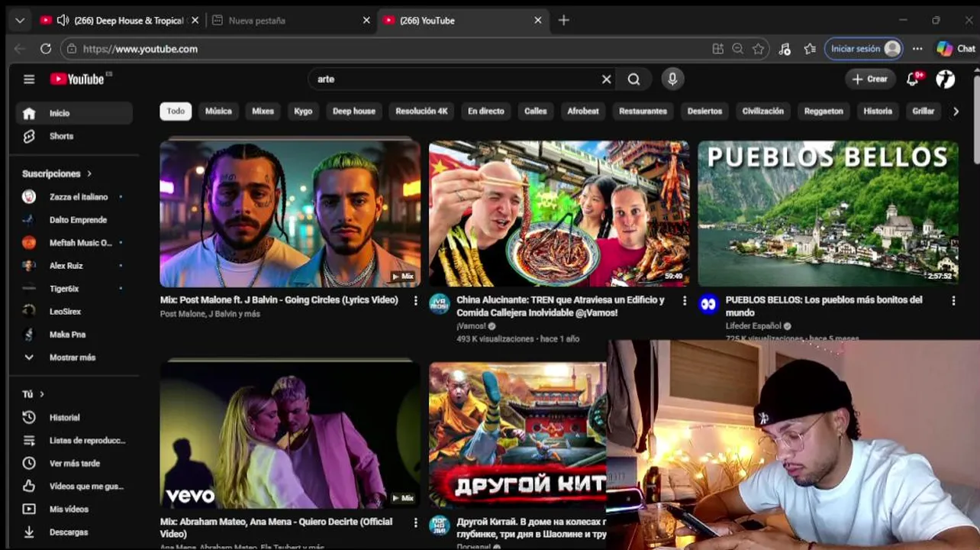Expand Mostrar más subscriptions
The height and width of the screenshot is (550, 980).
(x=74, y=357)
